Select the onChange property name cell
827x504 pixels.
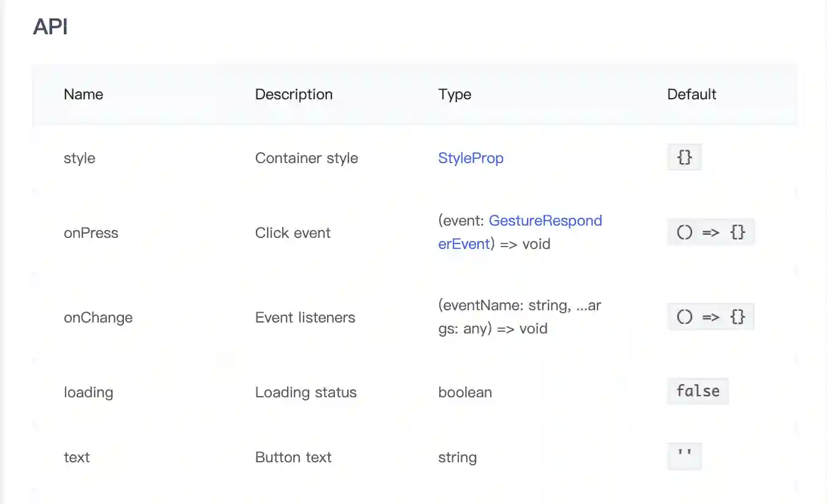click(98, 318)
